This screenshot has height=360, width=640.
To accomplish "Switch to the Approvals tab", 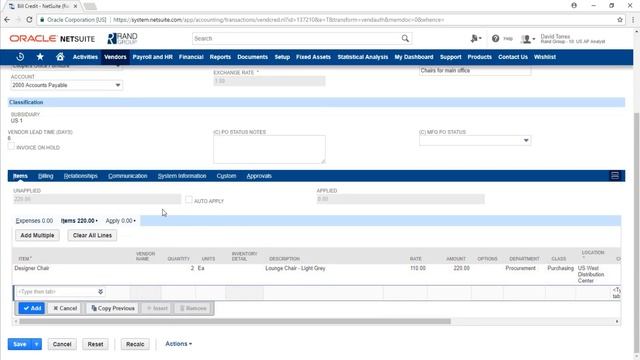I will (259, 176).
